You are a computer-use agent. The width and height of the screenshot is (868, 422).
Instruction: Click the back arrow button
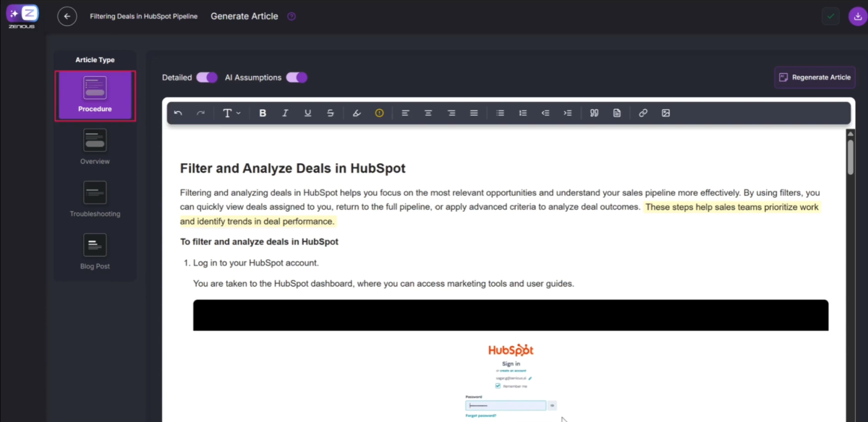pos(67,16)
